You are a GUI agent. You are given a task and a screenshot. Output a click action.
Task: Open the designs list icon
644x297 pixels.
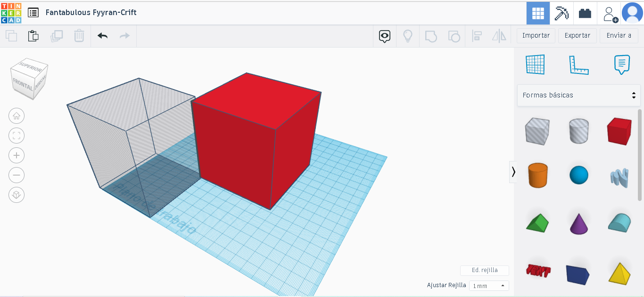pyautogui.click(x=33, y=13)
